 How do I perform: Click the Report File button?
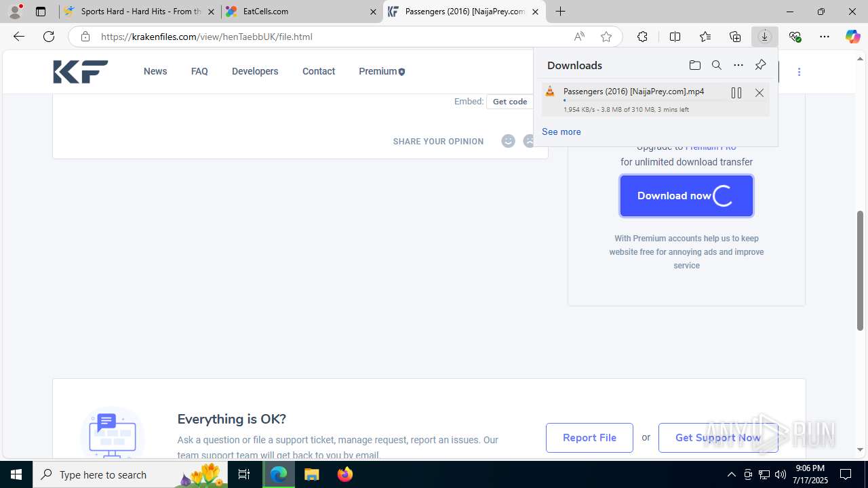click(x=589, y=438)
